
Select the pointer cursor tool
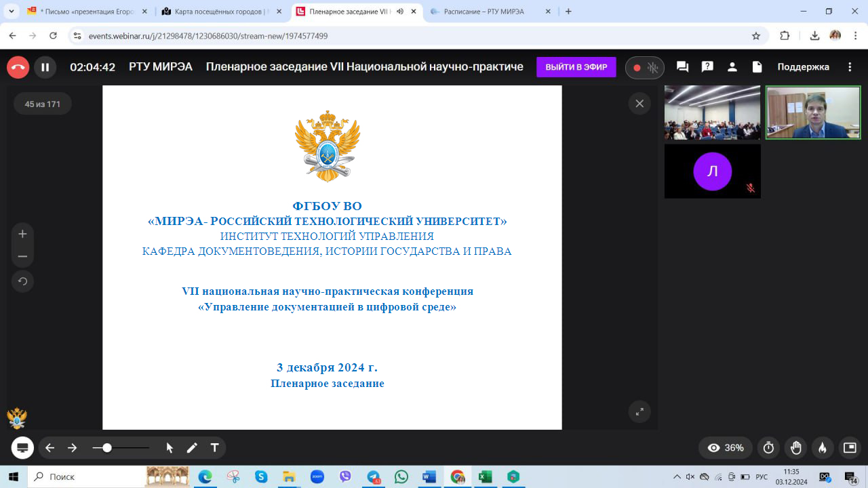(x=170, y=448)
